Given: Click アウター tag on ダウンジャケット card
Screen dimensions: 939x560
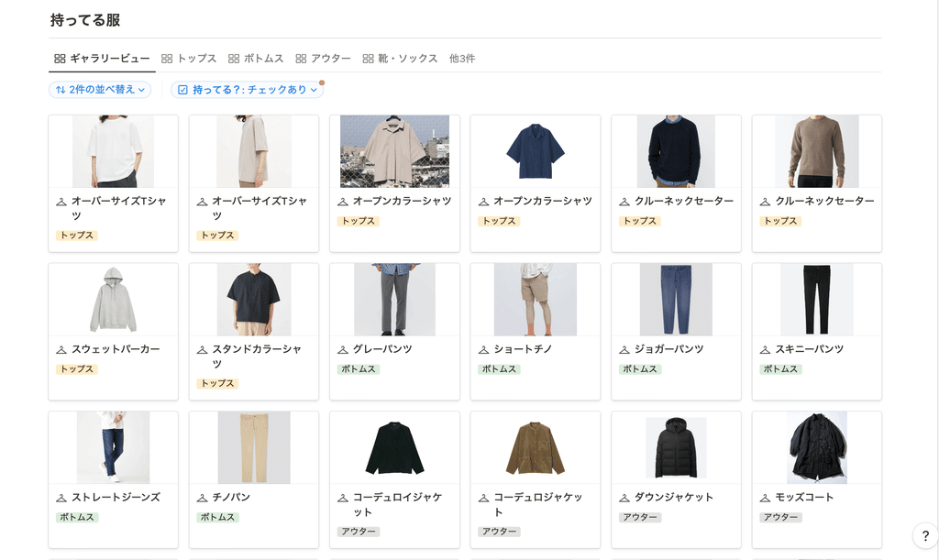Looking at the screenshot, I should click(x=639, y=517).
